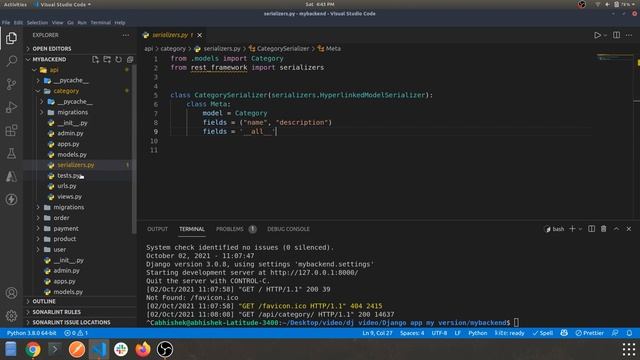Switch to the OUTPUT panel tab
The image size is (640, 360).
(157, 229)
